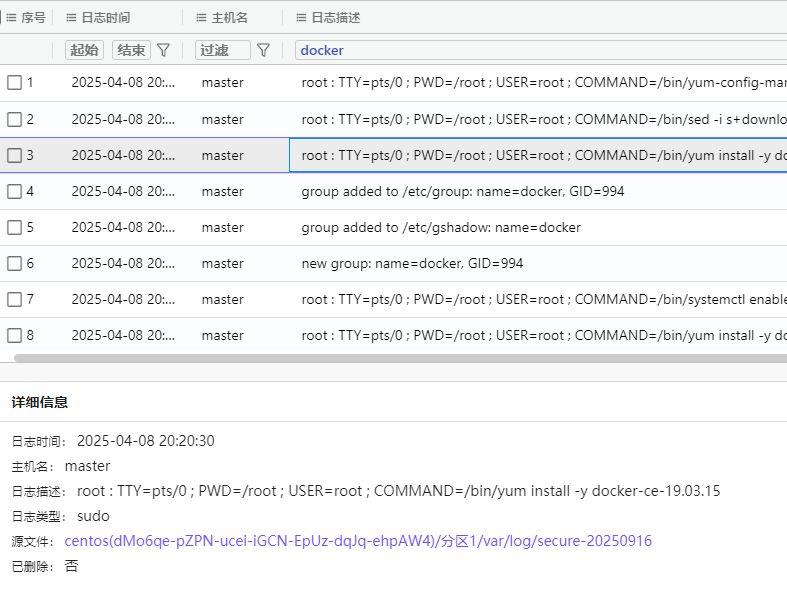The image size is (787, 591).
Task: Select row 7 with the systemctl enable command
Action: point(540,299)
